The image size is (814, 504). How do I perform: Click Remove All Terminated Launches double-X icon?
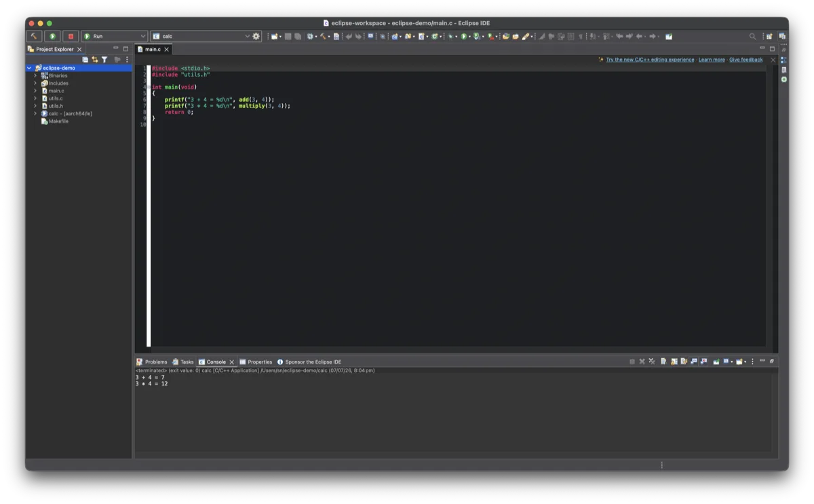(652, 362)
